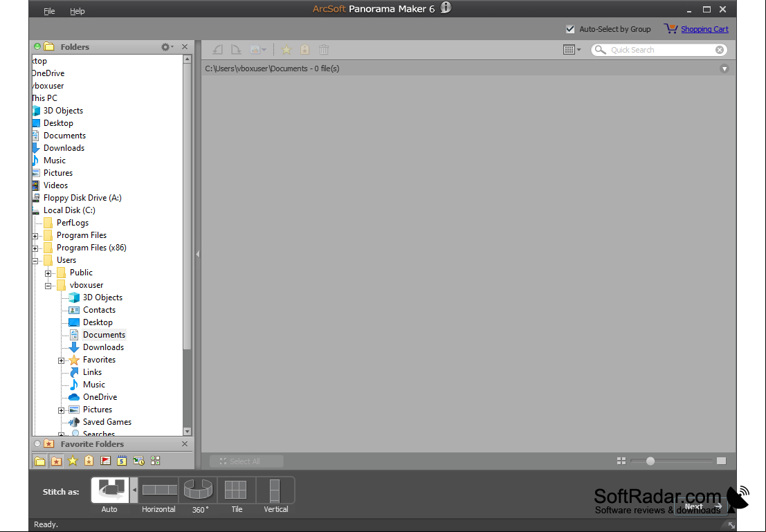Image resolution: width=766 pixels, height=532 pixels.
Task: Rotate right using the toolbar icon
Action: click(x=236, y=49)
